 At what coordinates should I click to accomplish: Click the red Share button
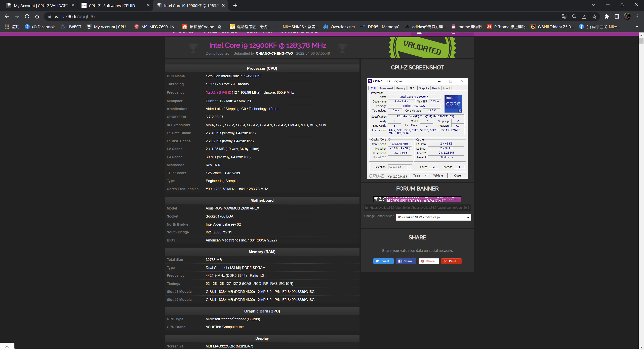click(428, 261)
